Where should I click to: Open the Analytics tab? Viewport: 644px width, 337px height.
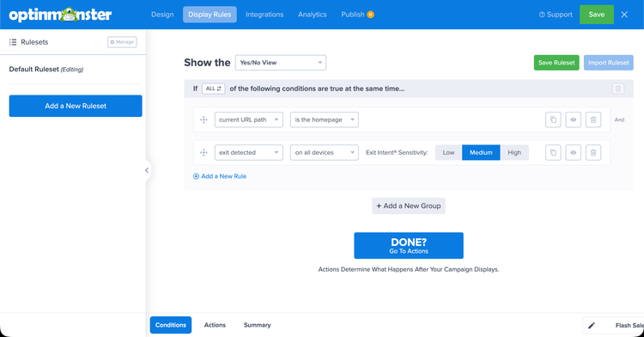point(313,15)
